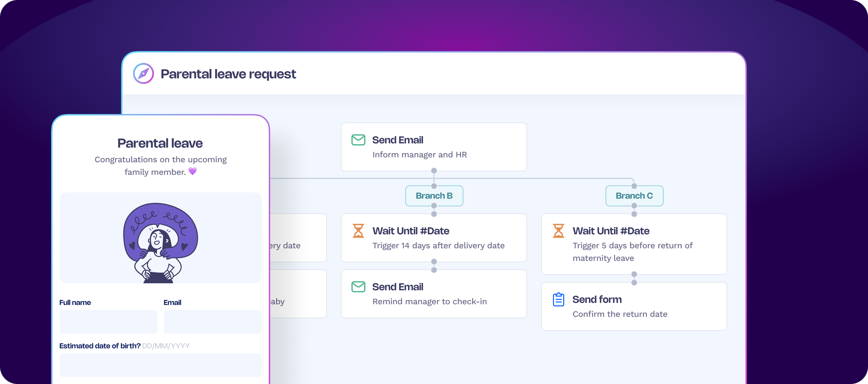Click the connector dot below Inform manager card
868x384 pixels.
pos(434,171)
